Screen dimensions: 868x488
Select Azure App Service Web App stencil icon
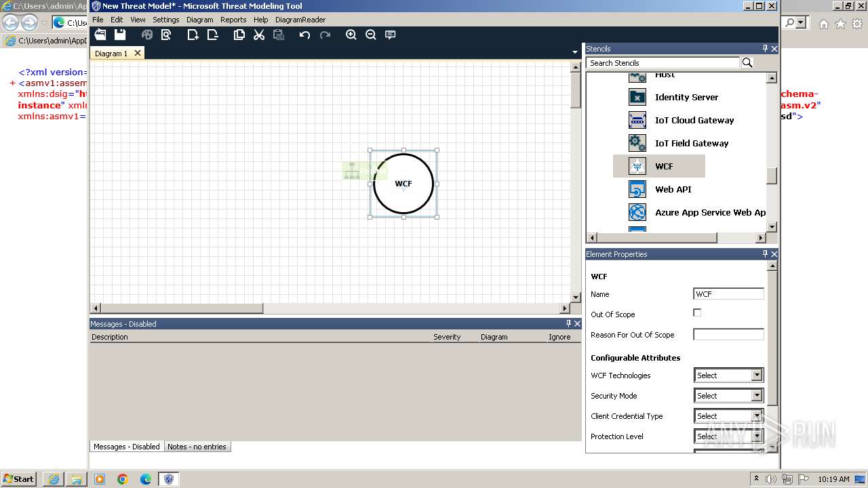[637, 212]
